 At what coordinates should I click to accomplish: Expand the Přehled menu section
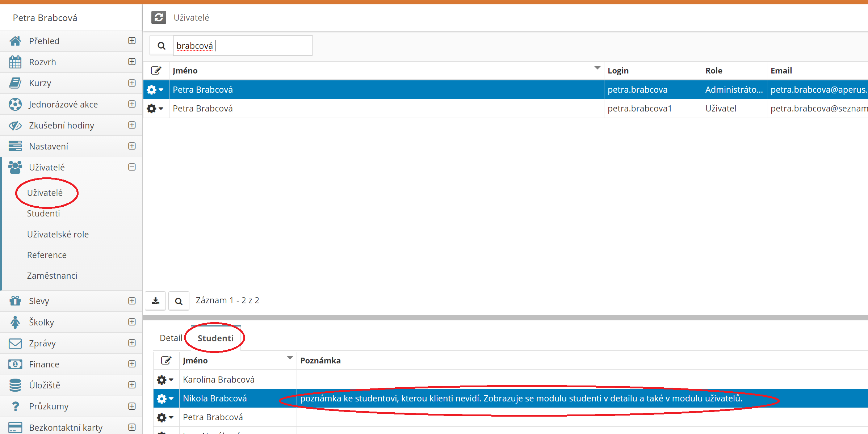point(132,41)
